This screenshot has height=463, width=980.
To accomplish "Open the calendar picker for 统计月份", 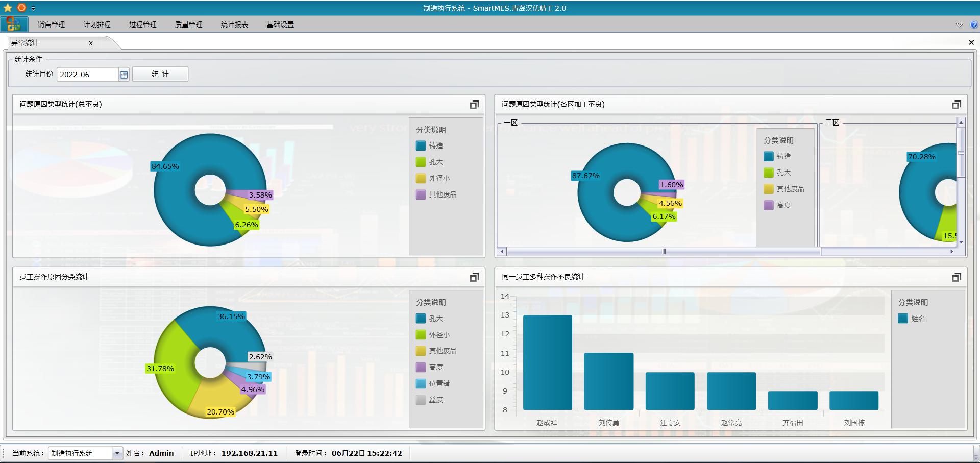I will tap(124, 75).
